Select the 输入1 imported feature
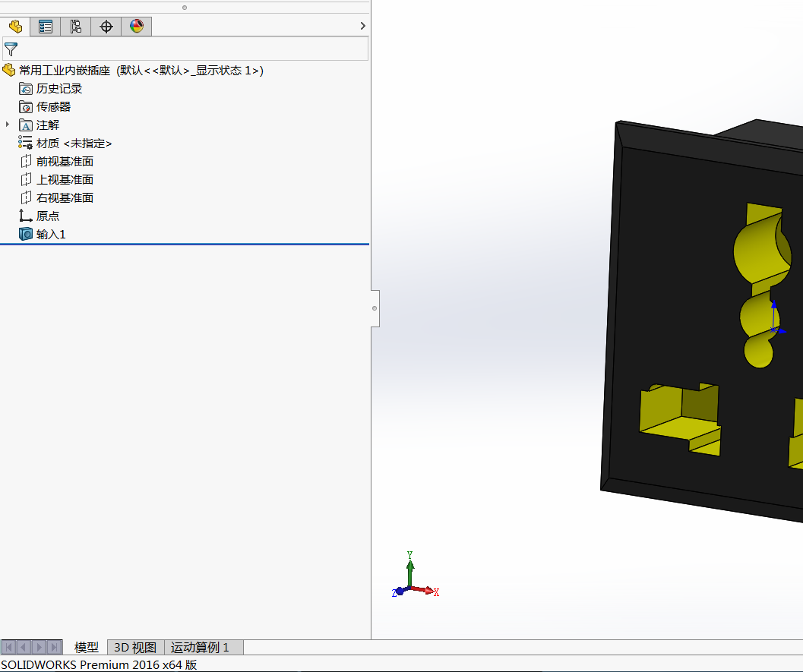Image resolution: width=803 pixels, height=672 pixels. pos(51,235)
